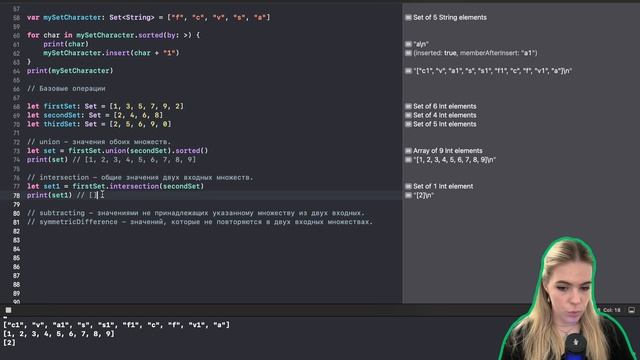Click 'thirdSet' in its let declaration
The height and width of the screenshot is (360, 640).
pyautogui.click(x=60, y=124)
